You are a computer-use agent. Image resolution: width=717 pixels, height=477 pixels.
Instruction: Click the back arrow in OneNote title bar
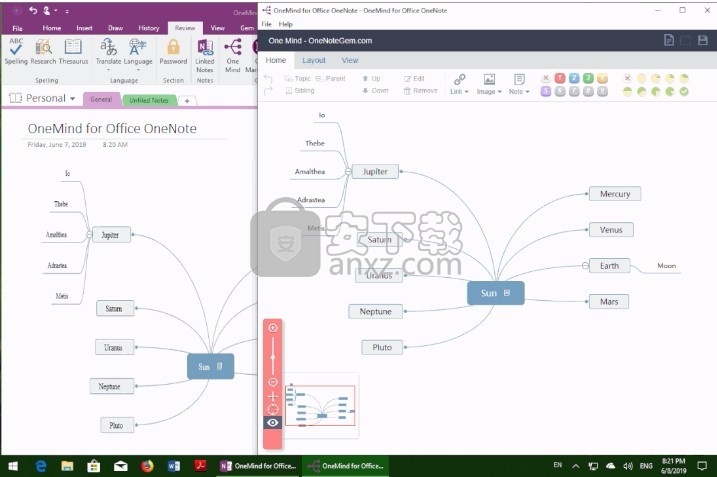click(17, 10)
